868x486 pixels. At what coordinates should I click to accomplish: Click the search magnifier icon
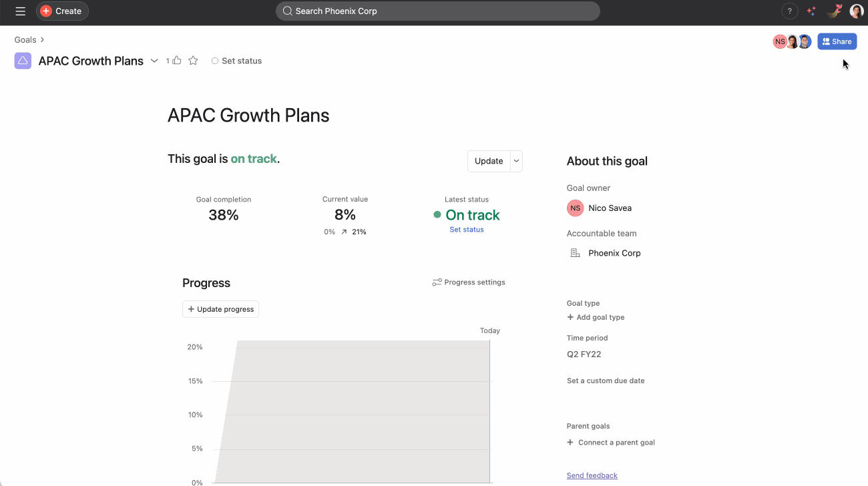point(286,11)
